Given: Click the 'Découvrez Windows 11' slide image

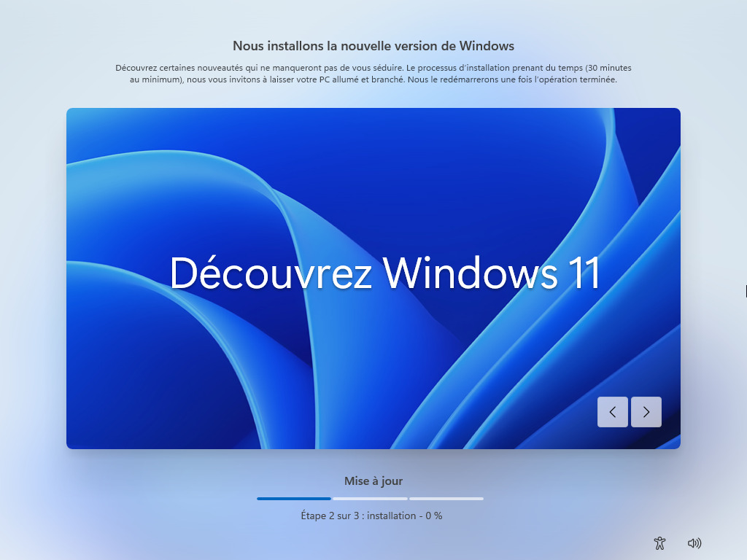Looking at the screenshot, I should pyautogui.click(x=373, y=279).
